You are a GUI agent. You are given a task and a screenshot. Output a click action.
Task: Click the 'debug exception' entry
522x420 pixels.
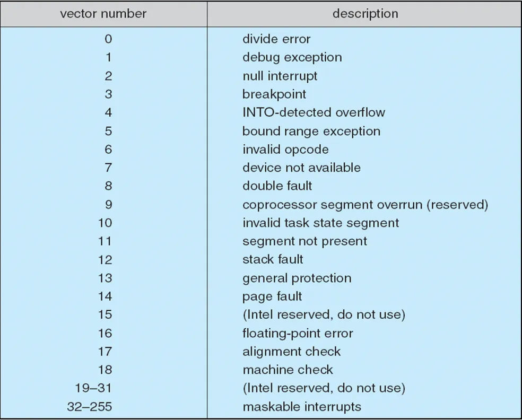coord(292,58)
